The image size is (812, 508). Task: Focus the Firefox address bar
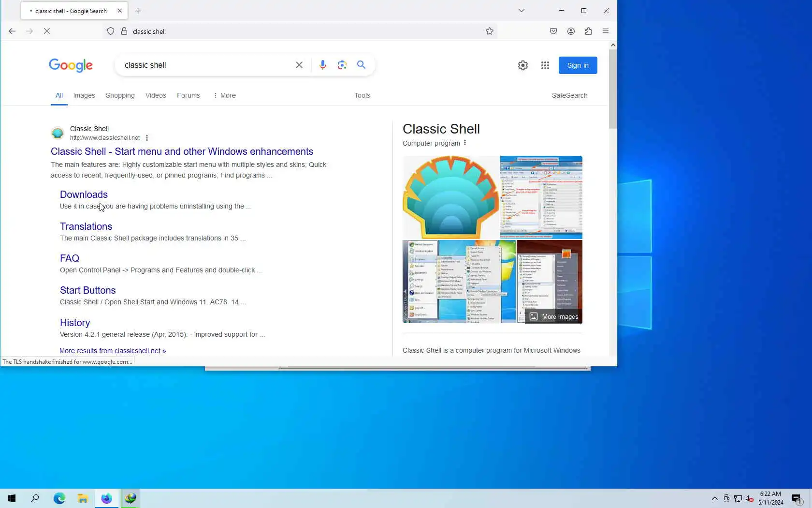[x=307, y=31]
